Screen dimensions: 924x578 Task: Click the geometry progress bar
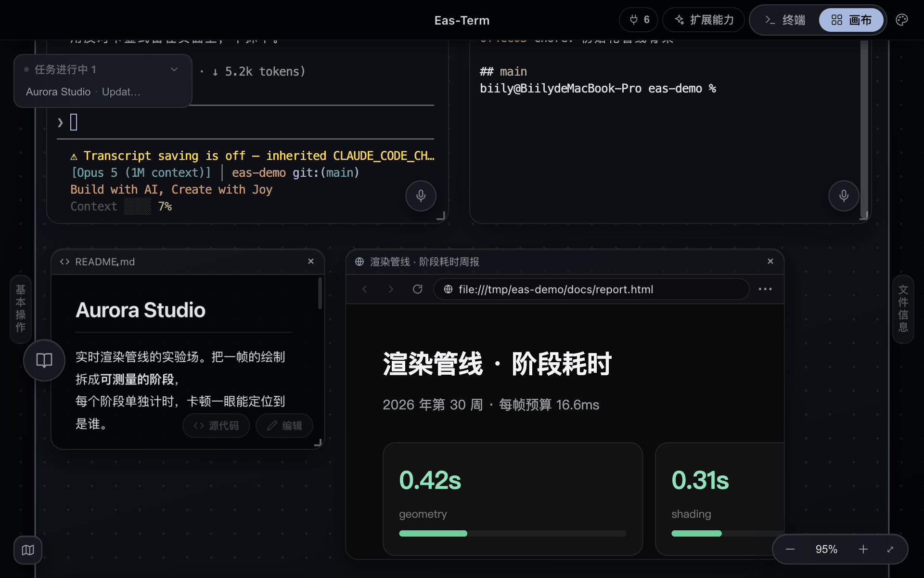click(513, 533)
